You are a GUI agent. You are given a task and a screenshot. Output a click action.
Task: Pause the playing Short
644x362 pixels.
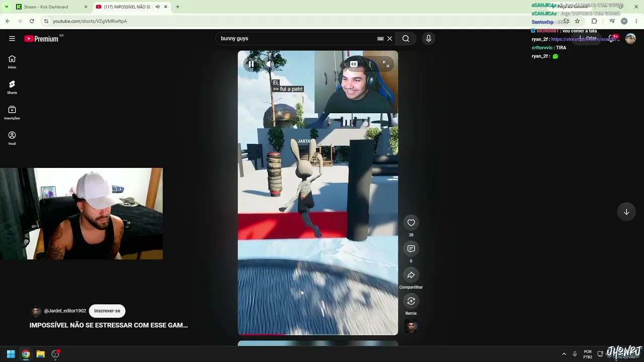click(x=251, y=64)
